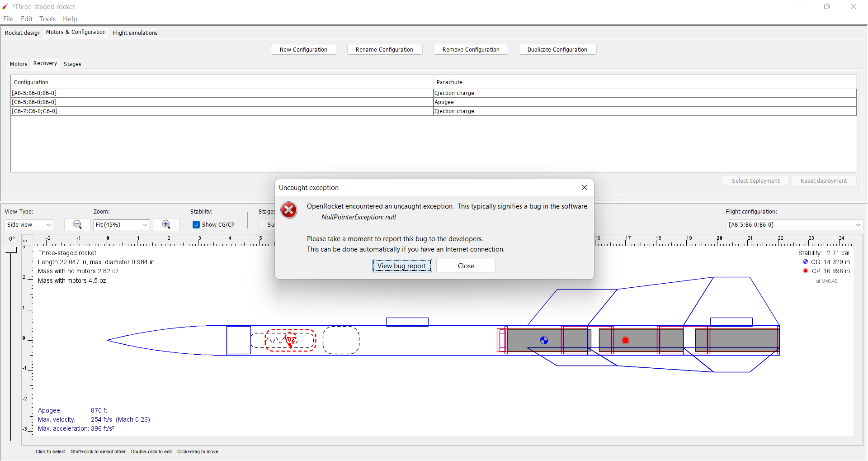Close the OpenRocket main window

[854, 6]
